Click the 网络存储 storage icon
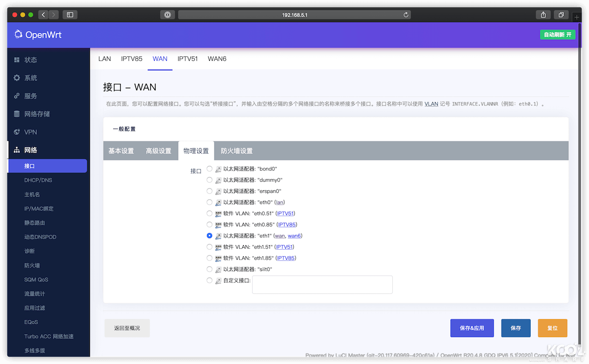The width and height of the screenshot is (589, 364). point(16,114)
